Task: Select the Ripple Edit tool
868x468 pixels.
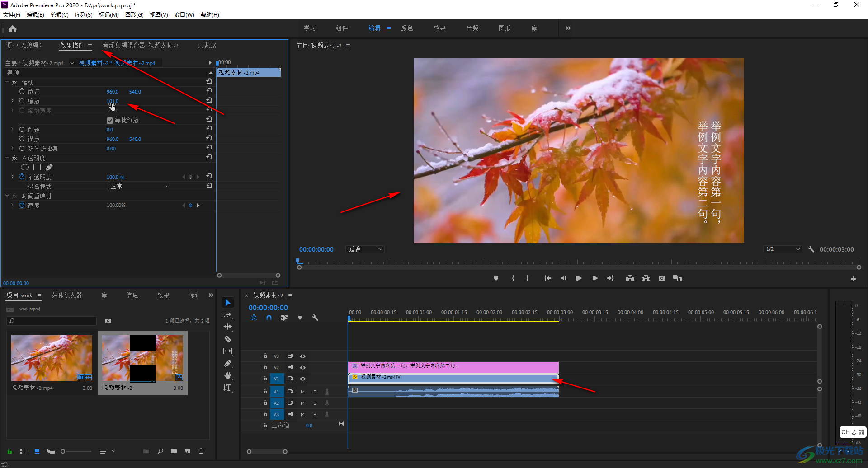Action: (228, 327)
